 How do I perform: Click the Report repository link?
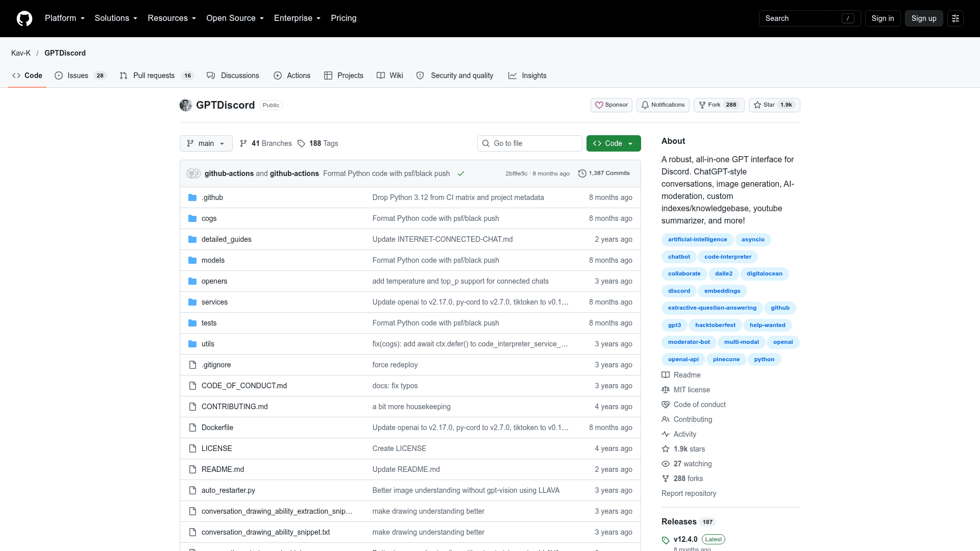tap(689, 493)
